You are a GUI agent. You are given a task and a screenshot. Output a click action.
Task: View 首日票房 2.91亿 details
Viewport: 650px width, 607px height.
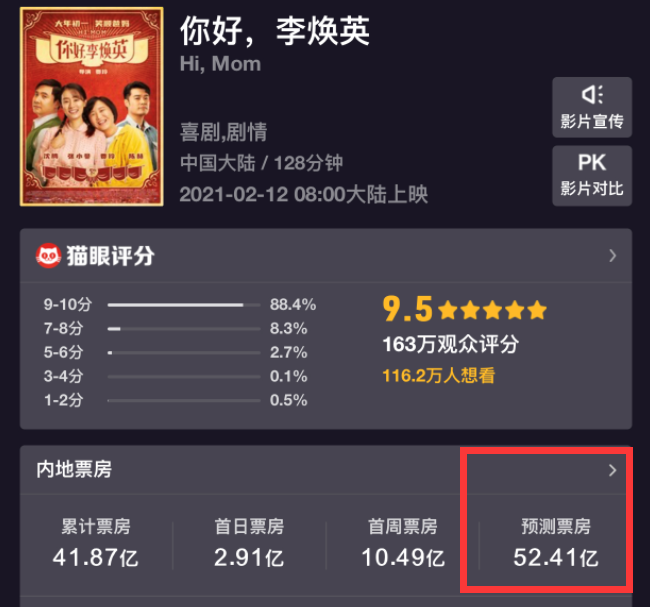coord(249,543)
